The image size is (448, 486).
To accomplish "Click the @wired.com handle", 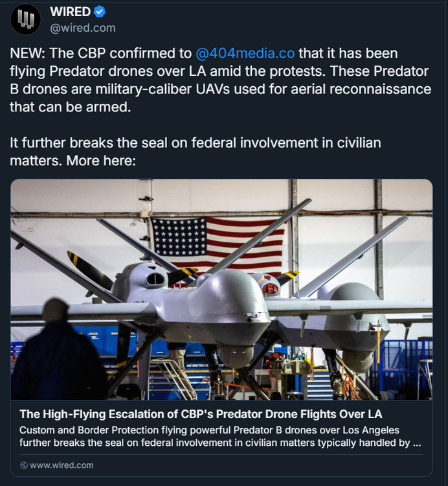I will click(x=83, y=28).
